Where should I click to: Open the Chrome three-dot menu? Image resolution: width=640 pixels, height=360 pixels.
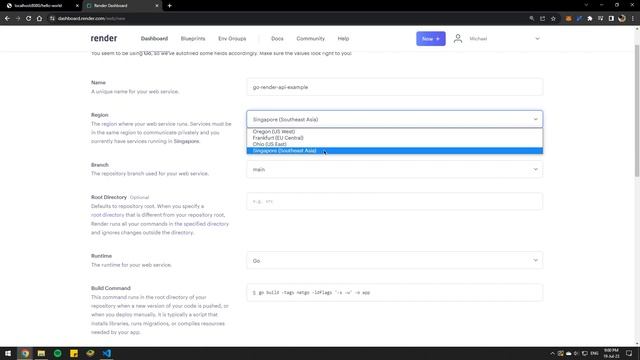click(x=633, y=18)
